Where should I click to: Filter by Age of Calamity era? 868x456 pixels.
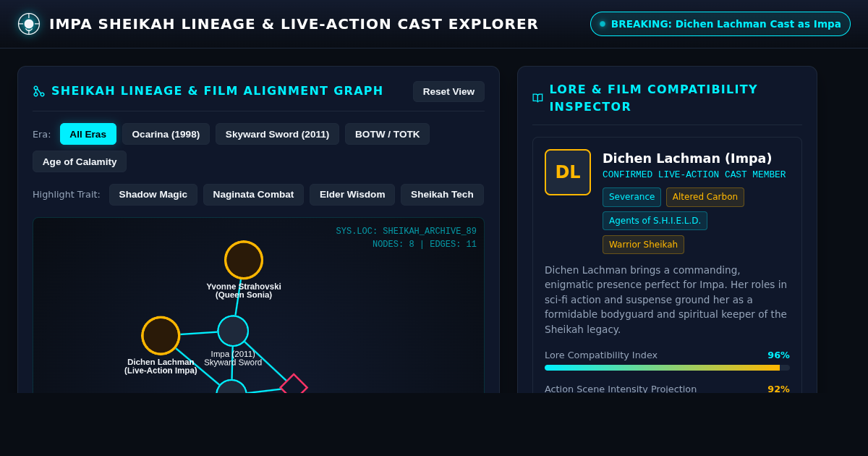pos(80,161)
